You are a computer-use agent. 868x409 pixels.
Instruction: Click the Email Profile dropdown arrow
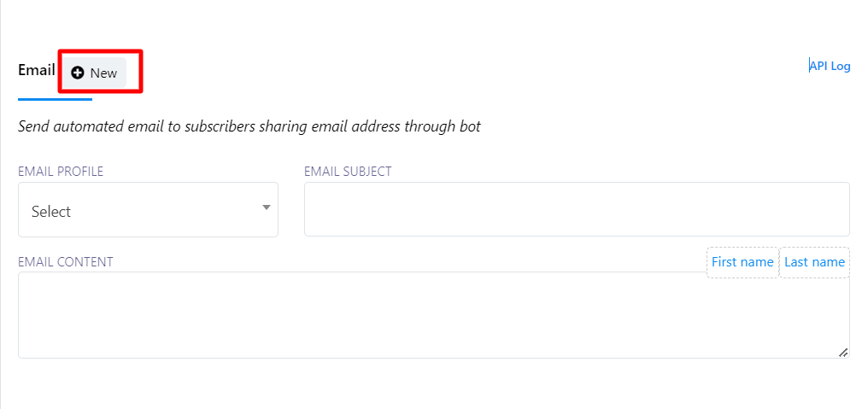click(x=267, y=207)
